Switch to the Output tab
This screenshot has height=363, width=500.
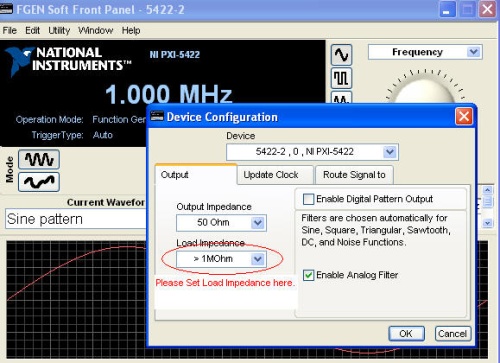196,175
